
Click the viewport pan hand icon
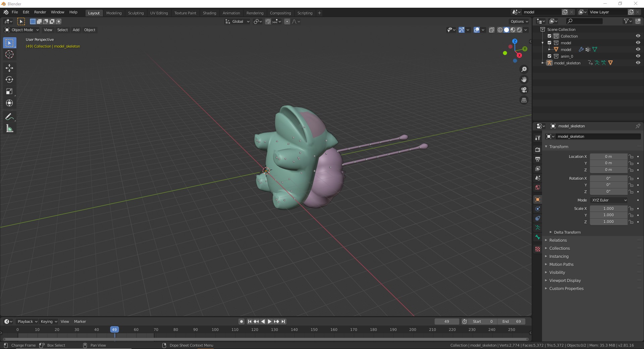524,80
